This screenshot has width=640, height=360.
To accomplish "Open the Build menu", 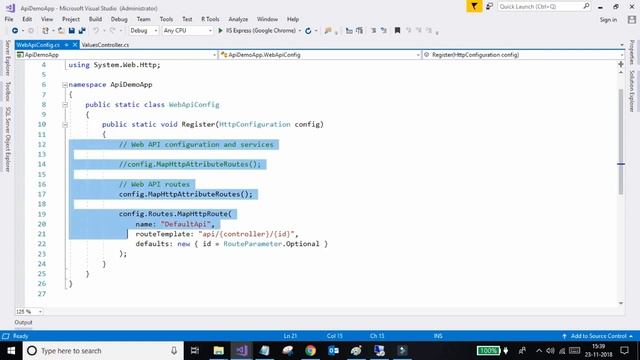I will coord(95,19).
